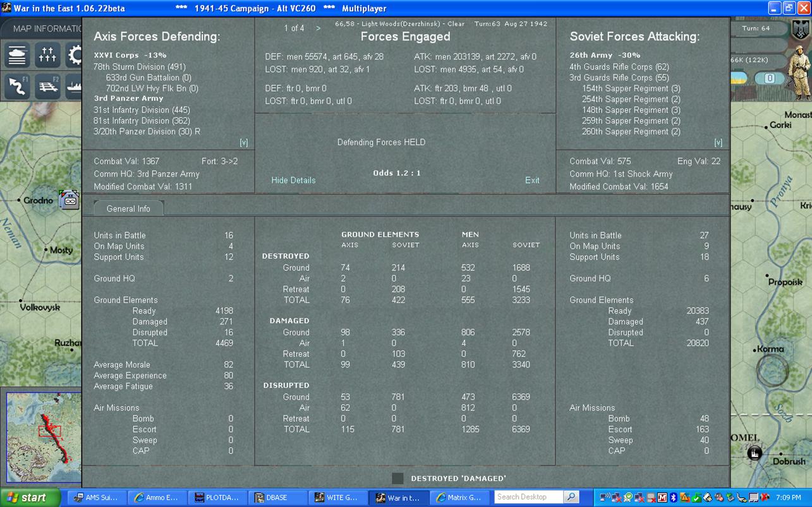Click Hide Details link

click(x=293, y=180)
